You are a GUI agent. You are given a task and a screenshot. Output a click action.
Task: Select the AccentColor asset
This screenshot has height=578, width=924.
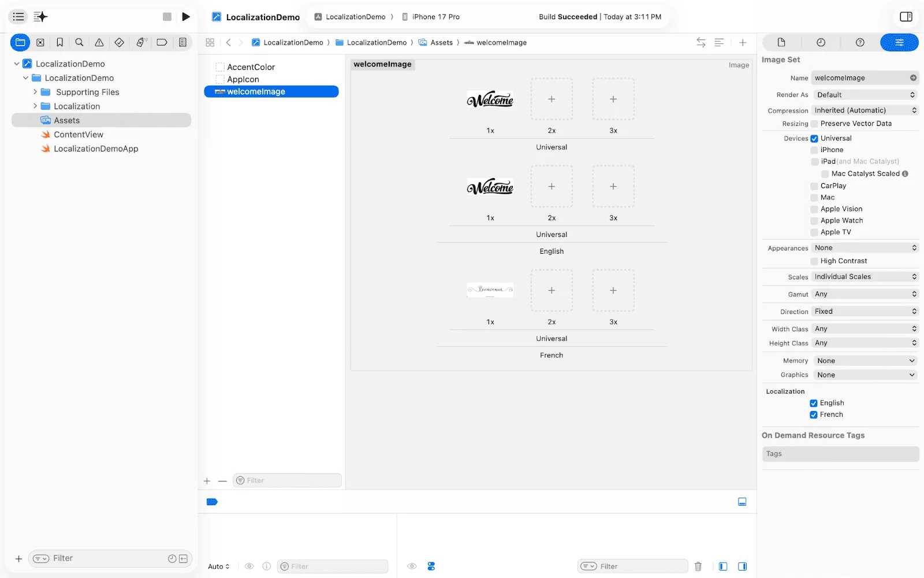point(251,67)
